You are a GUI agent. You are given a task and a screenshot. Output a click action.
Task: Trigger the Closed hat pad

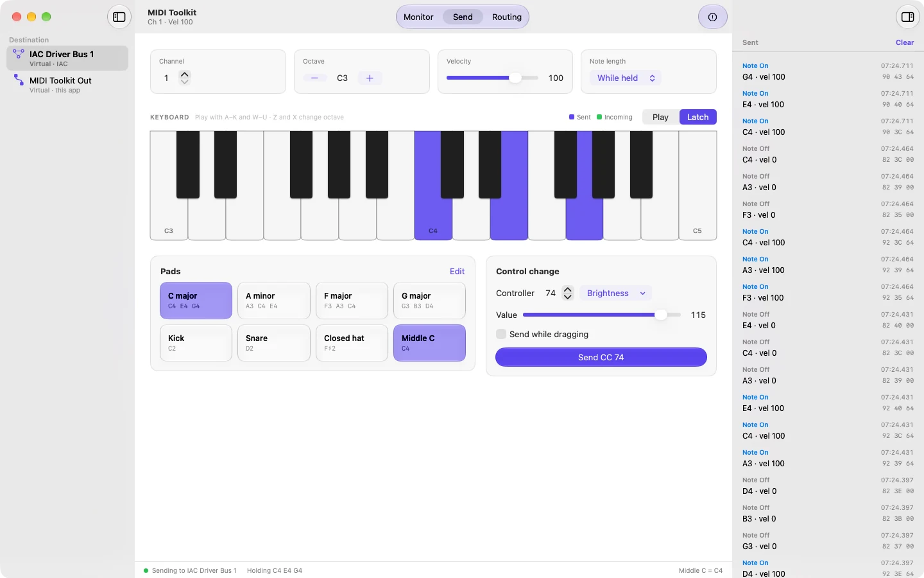(x=352, y=343)
